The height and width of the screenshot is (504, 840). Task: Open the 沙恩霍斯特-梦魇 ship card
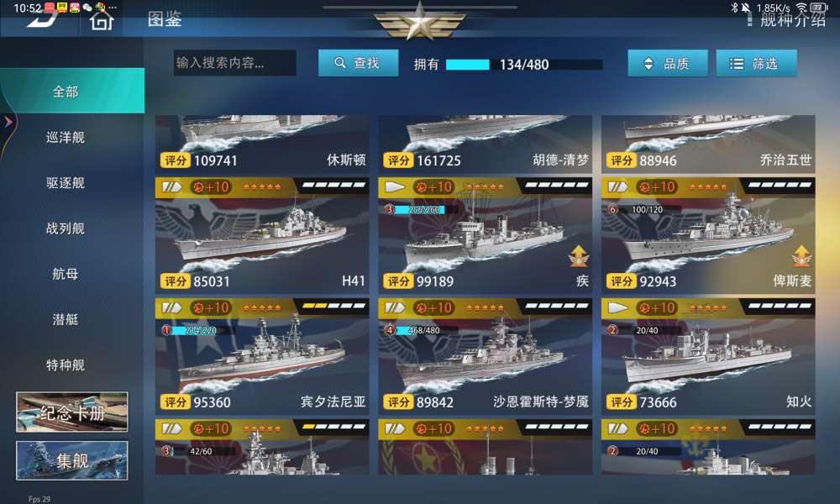pyautogui.click(x=485, y=355)
